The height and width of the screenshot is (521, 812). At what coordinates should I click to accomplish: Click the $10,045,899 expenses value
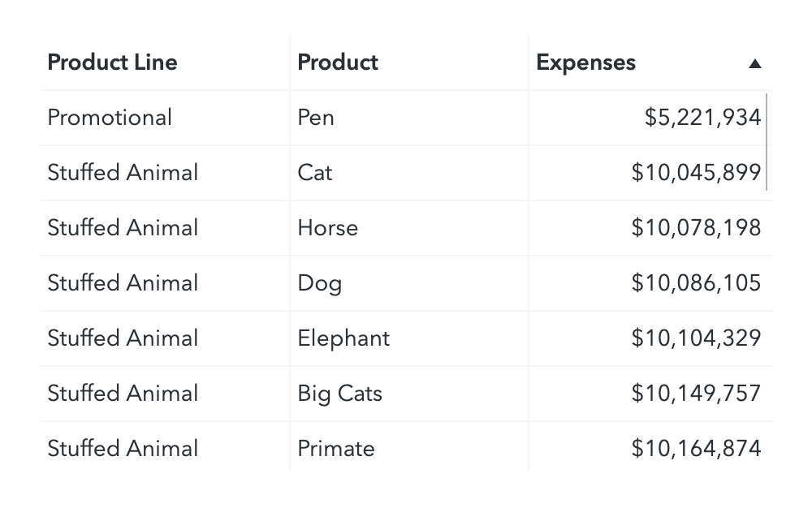(696, 173)
